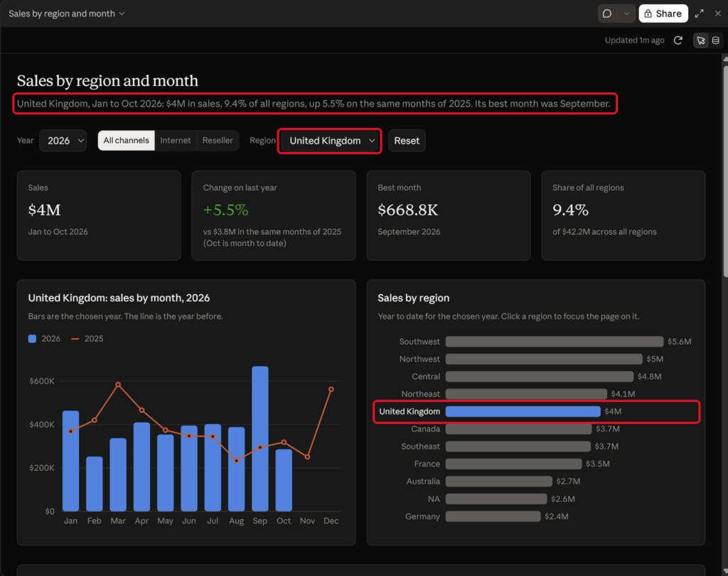Click the Oct bar in monthly chart

pos(284,480)
